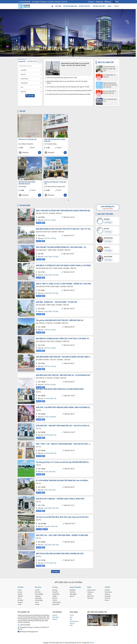Click the VIP star badge on 'Bán nền chỉ 1 tỷ' card

[19, 116]
